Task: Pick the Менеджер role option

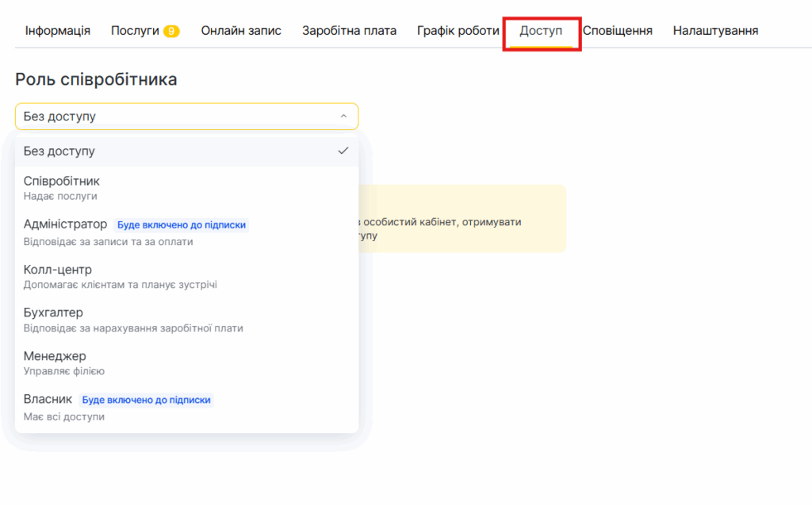Action: tap(55, 362)
